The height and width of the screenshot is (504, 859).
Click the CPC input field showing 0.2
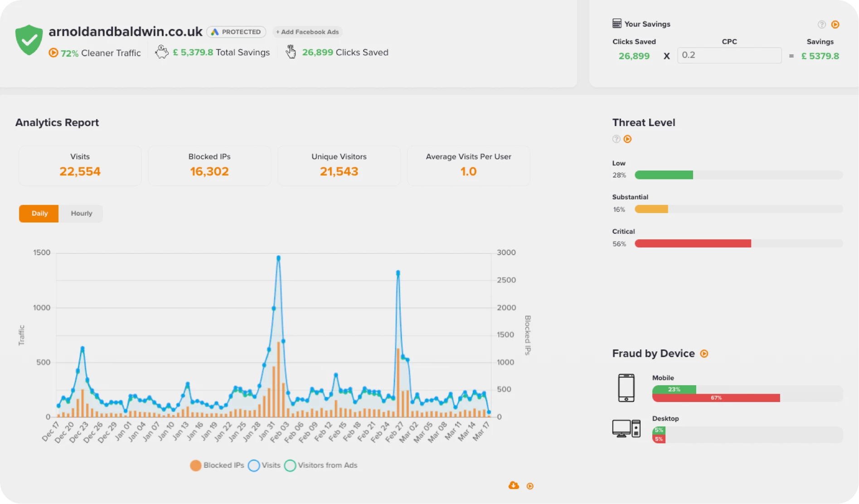click(729, 55)
